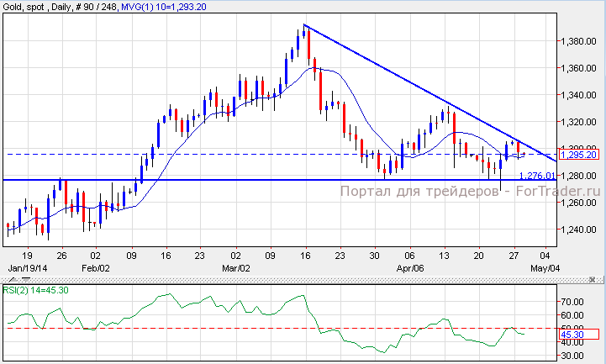Screen dimensions: 606x364
Task: Click the red dashed RSI 50 level line
Action: click(x=210, y=329)
